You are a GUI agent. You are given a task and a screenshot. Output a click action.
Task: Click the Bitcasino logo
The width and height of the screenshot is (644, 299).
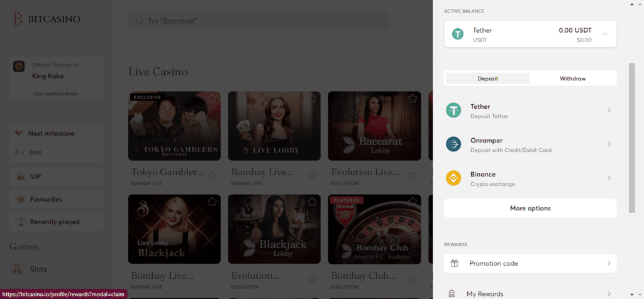(x=45, y=19)
